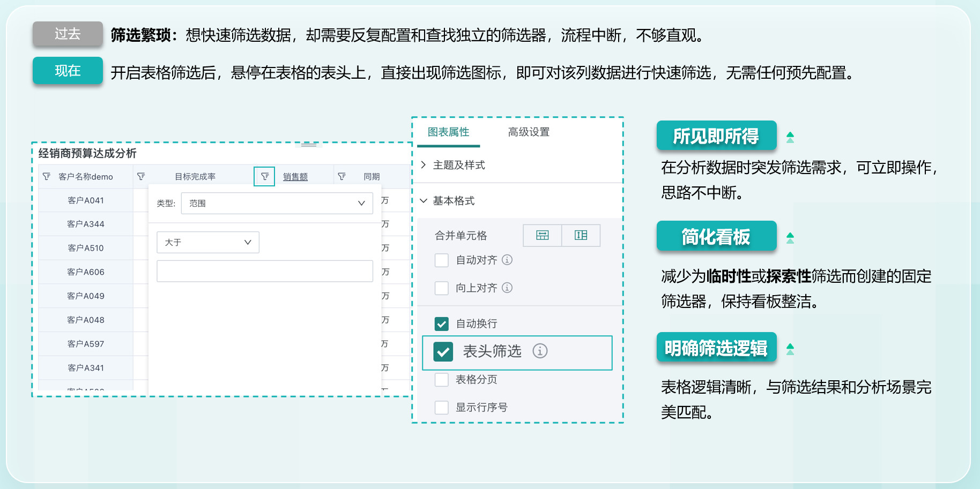The width and height of the screenshot is (980, 489).
Task: Click the info icon beside 向上对齐
Action: point(507,288)
